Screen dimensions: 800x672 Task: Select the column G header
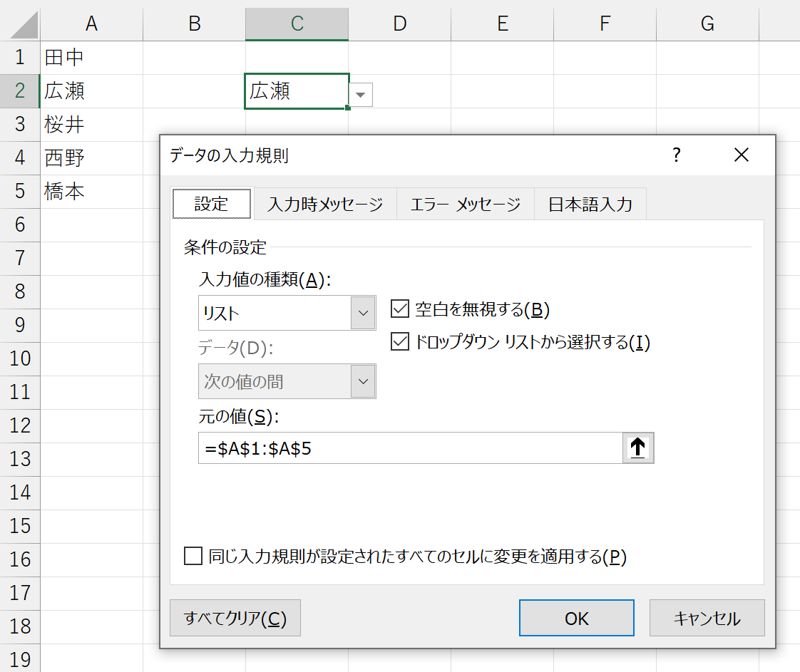coord(707,24)
